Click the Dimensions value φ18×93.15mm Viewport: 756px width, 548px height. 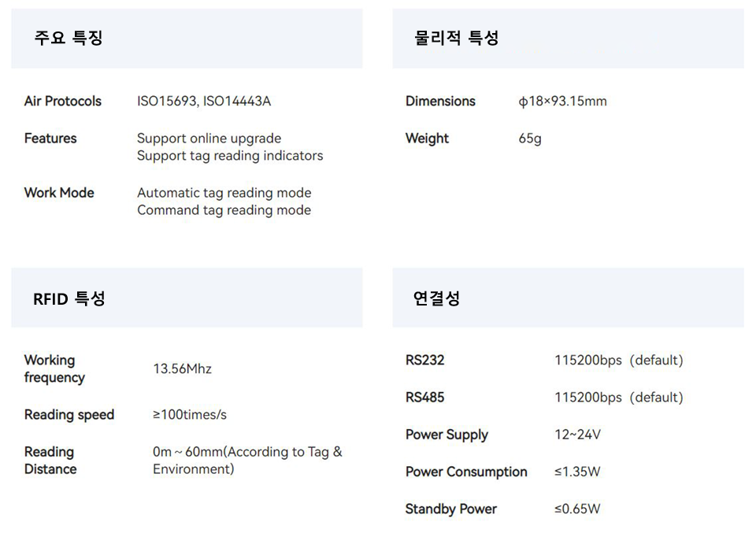coord(562,102)
